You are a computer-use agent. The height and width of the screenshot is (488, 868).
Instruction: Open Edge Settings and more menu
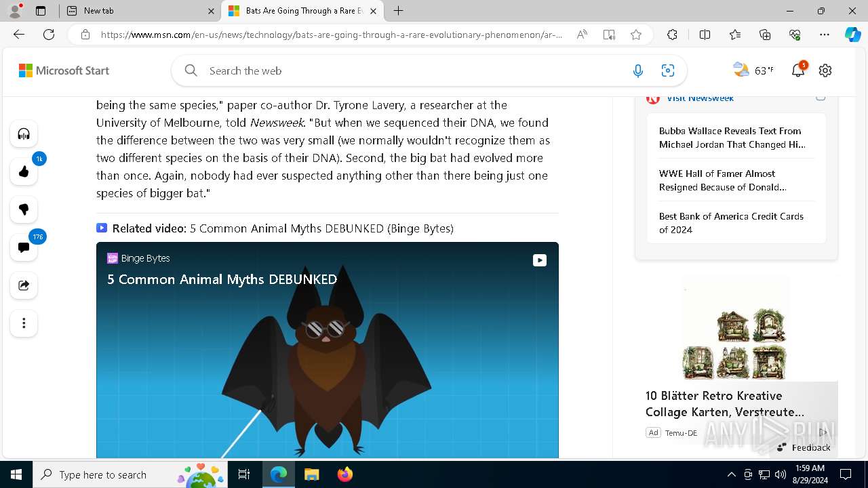[x=825, y=35]
